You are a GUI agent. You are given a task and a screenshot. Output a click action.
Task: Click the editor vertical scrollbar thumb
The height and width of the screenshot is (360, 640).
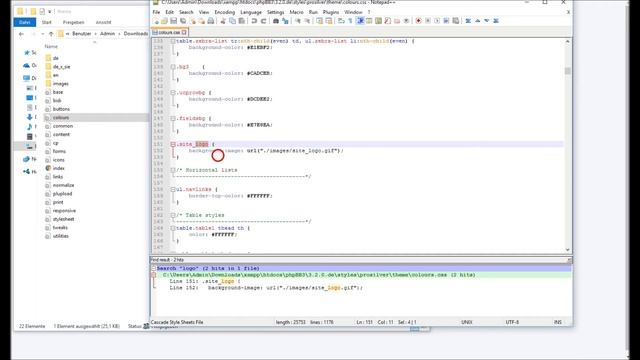[x=567, y=71]
